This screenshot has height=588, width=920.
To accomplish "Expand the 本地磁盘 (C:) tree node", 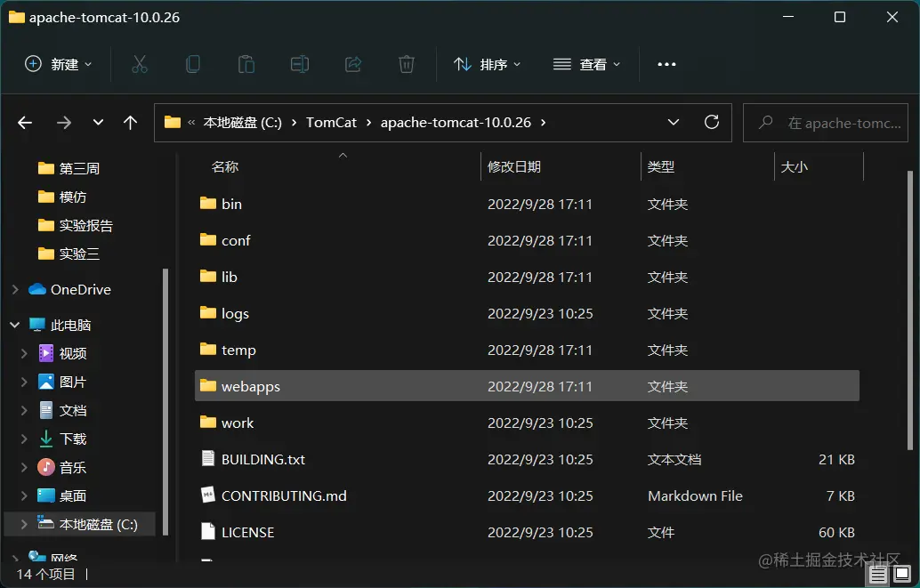I will (x=24, y=524).
